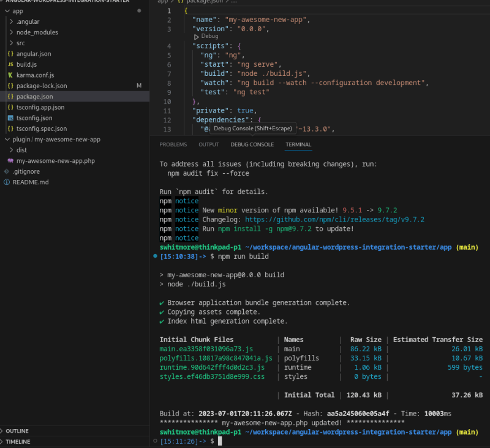Viewport: 490px width, 448px height.
Task: Open the .gitignore file
Action: (x=26, y=171)
